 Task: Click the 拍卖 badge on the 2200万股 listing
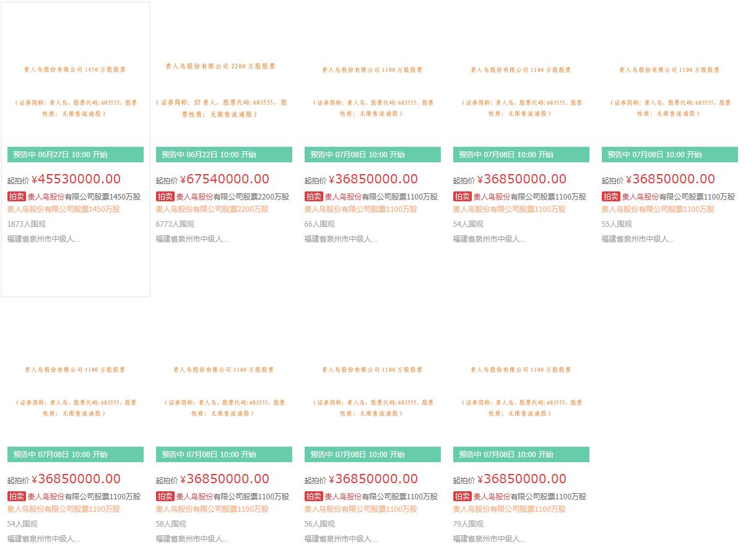165,196
